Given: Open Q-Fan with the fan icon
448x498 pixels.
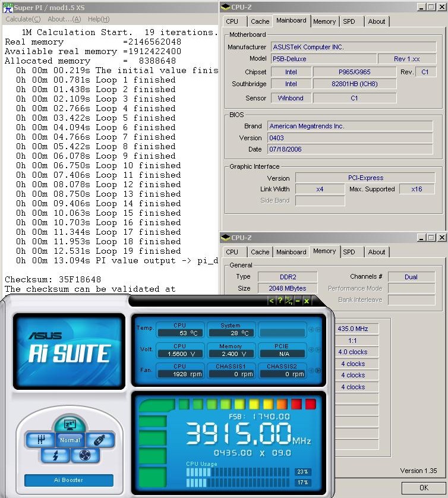Looking at the screenshot, I should tap(85, 455).
